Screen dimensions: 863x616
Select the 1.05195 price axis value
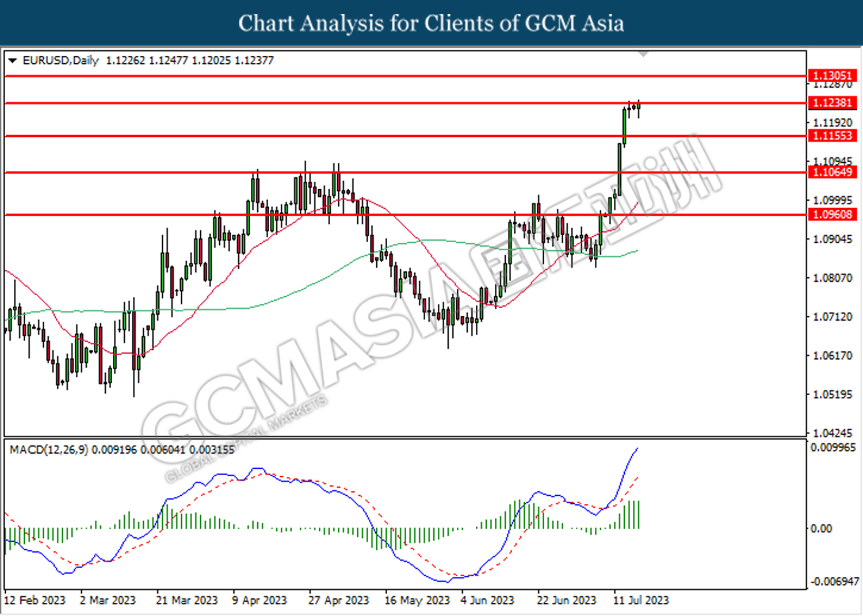(x=833, y=395)
